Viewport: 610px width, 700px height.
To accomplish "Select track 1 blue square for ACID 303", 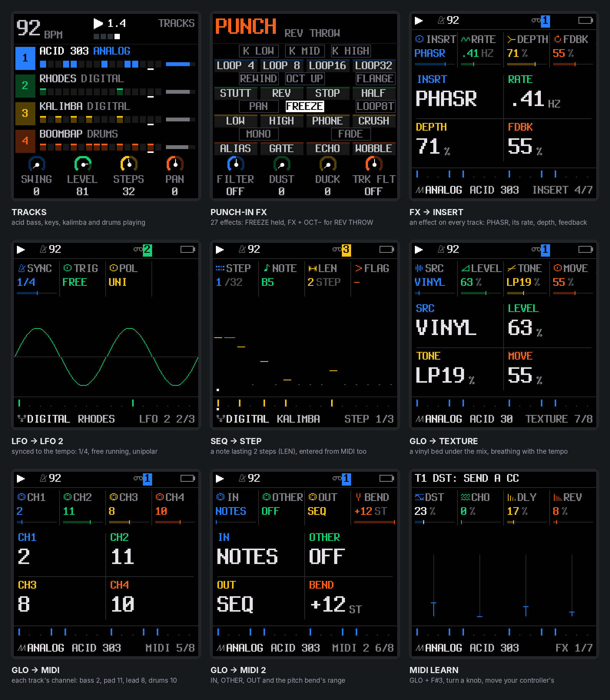I will pos(25,58).
